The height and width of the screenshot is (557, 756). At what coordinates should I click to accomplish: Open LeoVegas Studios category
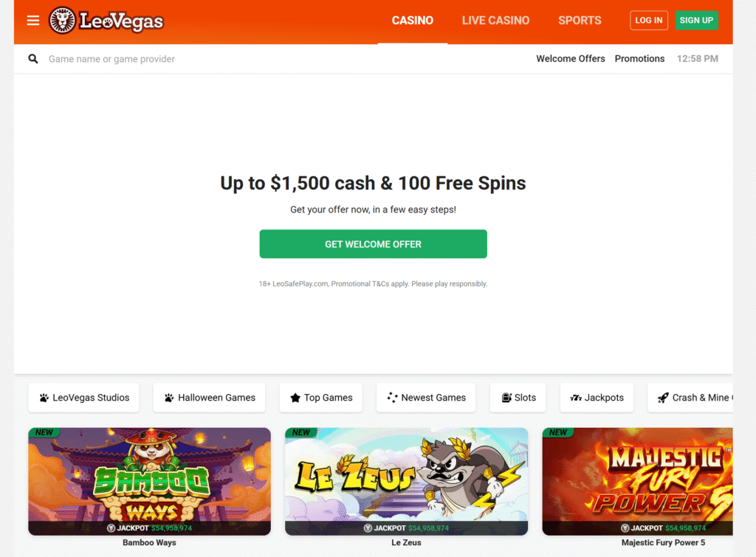click(x=84, y=398)
